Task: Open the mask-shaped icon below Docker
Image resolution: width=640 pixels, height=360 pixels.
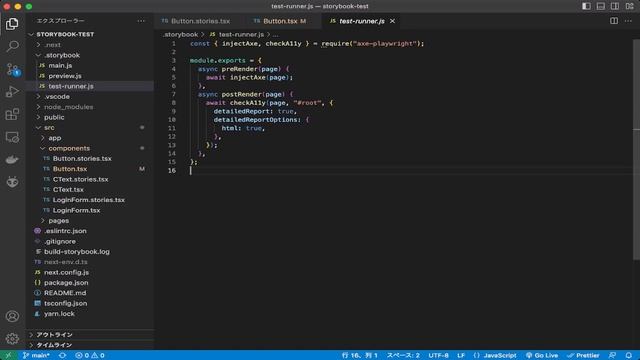Action: pyautogui.click(x=12, y=182)
